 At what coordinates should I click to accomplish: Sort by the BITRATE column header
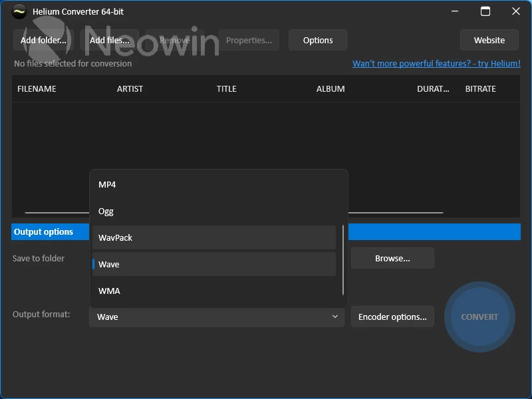click(480, 89)
